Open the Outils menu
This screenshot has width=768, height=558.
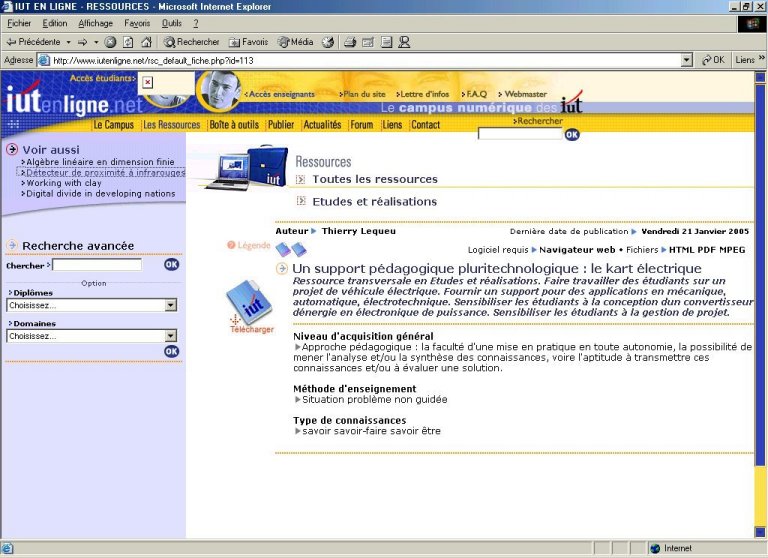coord(172,23)
